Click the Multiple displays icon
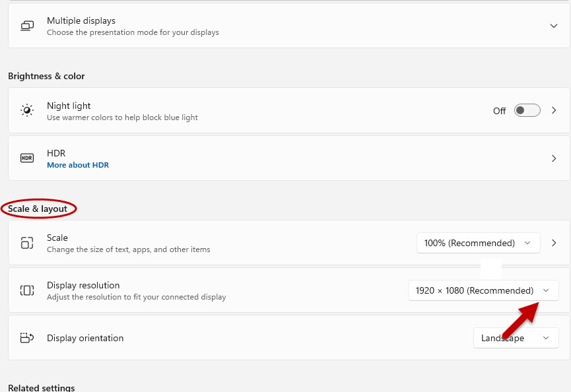This screenshot has height=392, width=571. [x=27, y=26]
